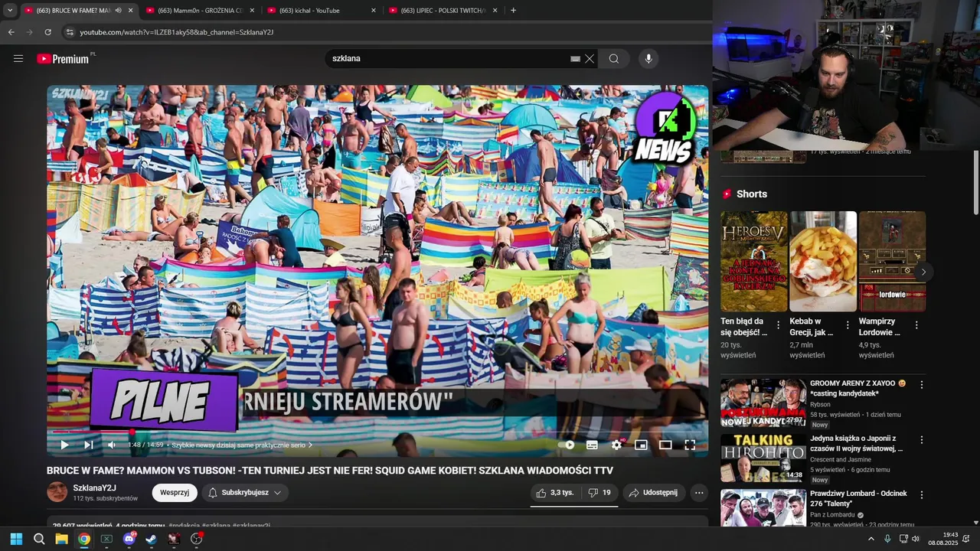Seek on the video progress bar

(x=377, y=432)
